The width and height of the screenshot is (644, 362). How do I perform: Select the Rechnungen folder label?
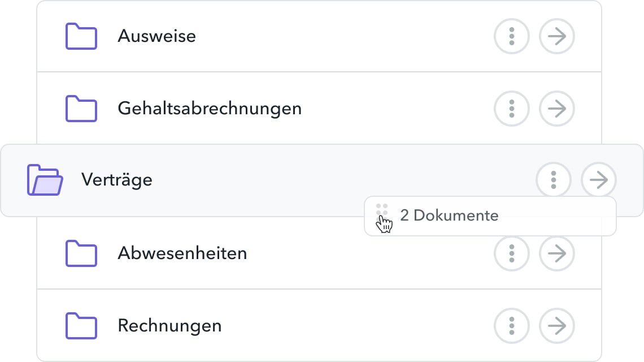[x=169, y=326]
